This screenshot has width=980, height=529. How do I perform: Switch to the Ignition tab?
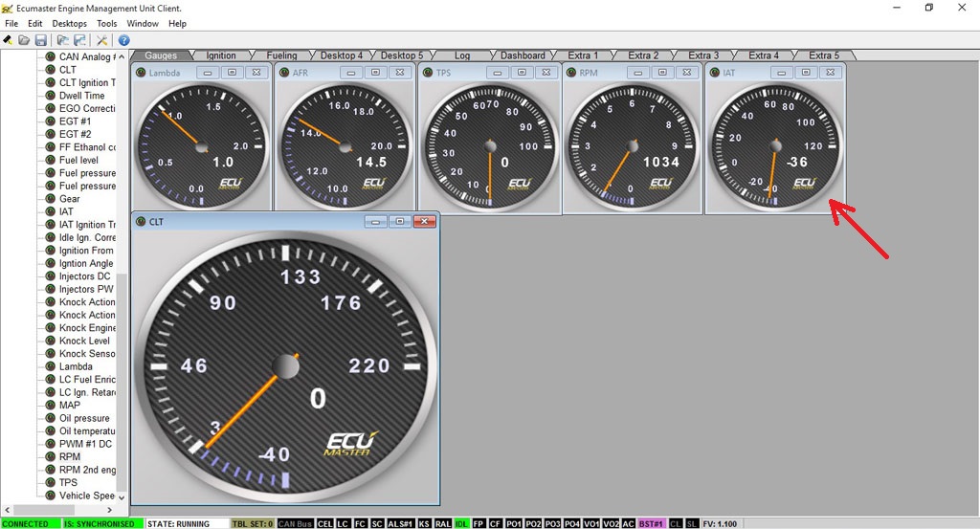221,55
